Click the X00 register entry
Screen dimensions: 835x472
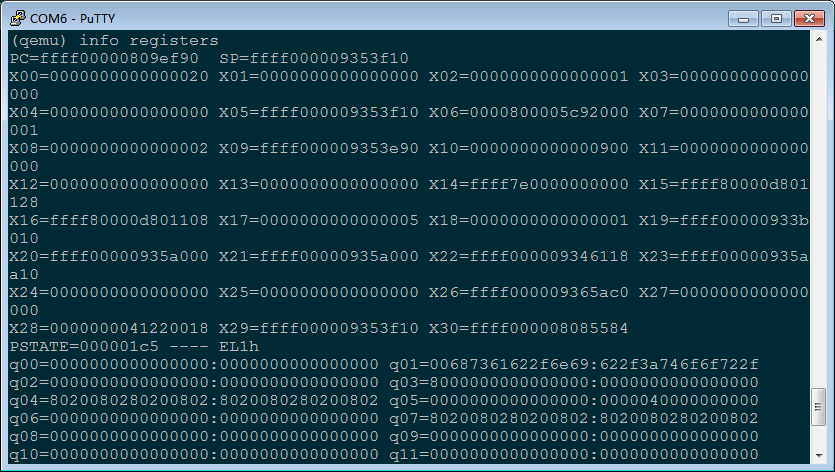pos(108,77)
